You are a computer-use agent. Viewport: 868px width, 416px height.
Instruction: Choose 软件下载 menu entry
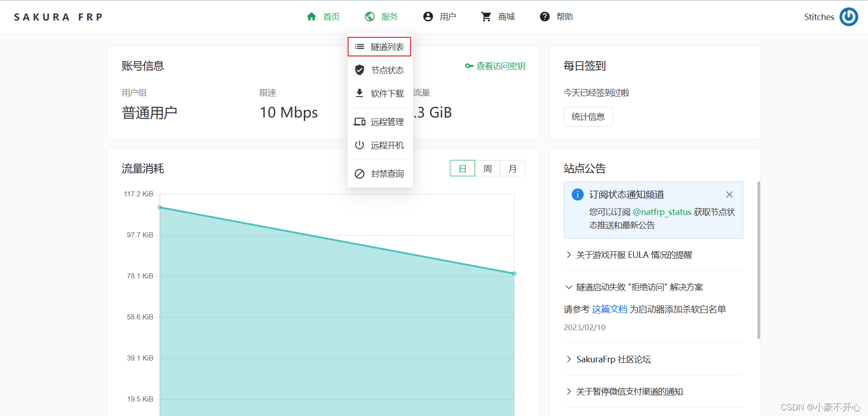coord(380,93)
